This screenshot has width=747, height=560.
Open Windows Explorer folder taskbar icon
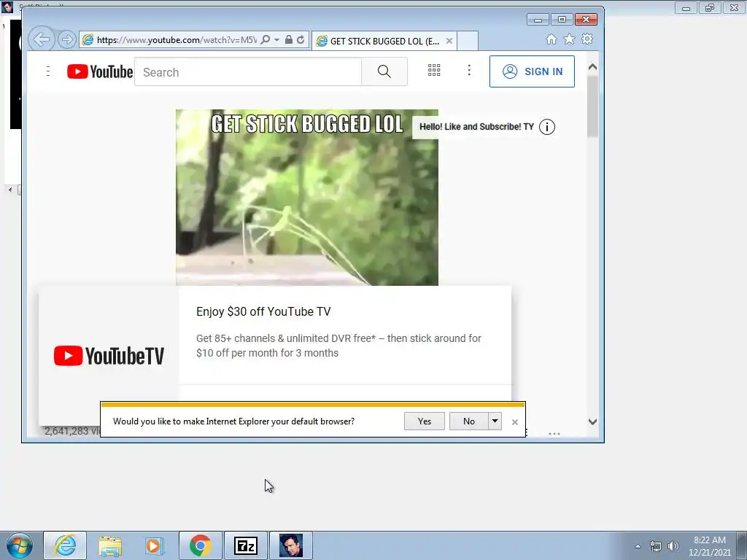(110, 545)
